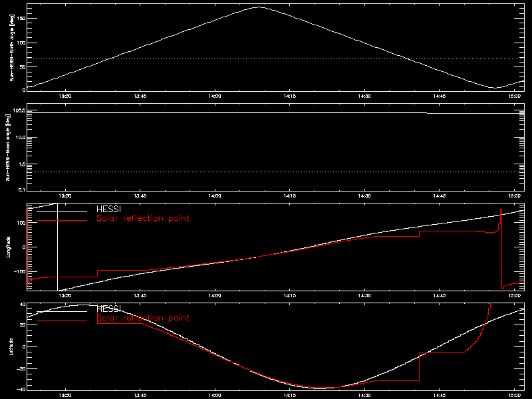The image size is (532, 399).
Task: Click the 150 tick label on Earth angle axis
Action: [21, 19]
